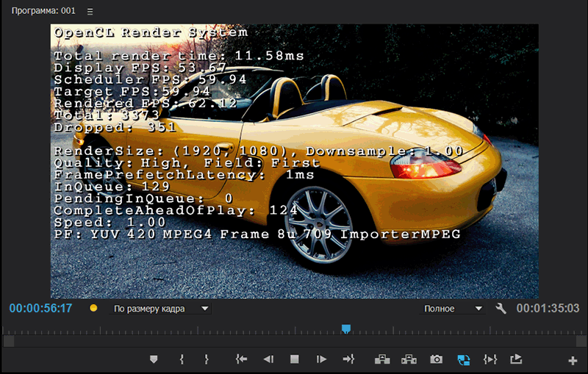Image resolution: width=588 pixels, height=374 pixels.
Task: Open the По размеру кадра zoom dropdown
Action: pos(160,309)
